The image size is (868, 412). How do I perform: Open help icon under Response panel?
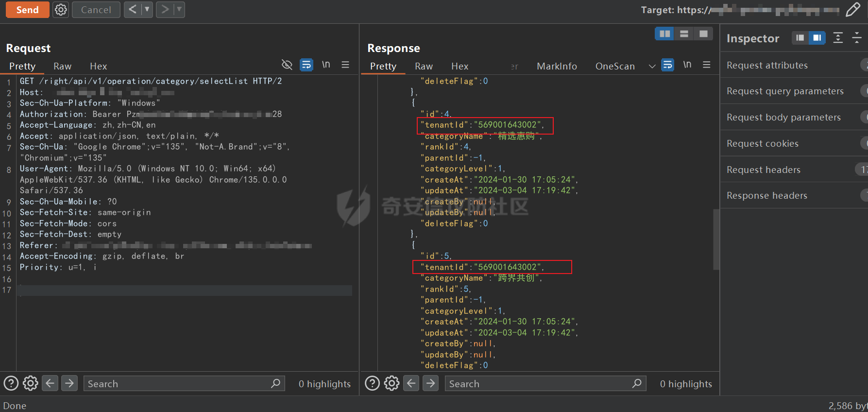pos(373,383)
